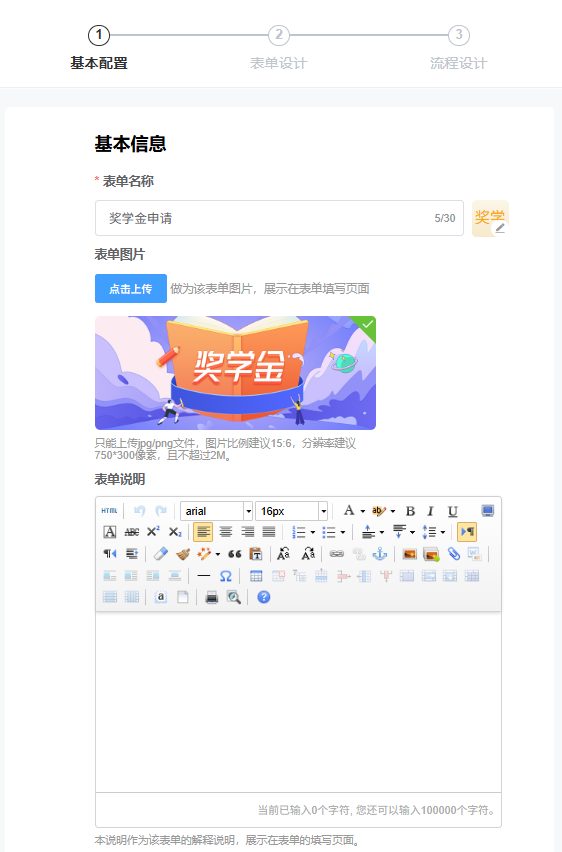Select the format painter brush
This screenshot has height=852, width=562.
pyautogui.click(x=183, y=554)
